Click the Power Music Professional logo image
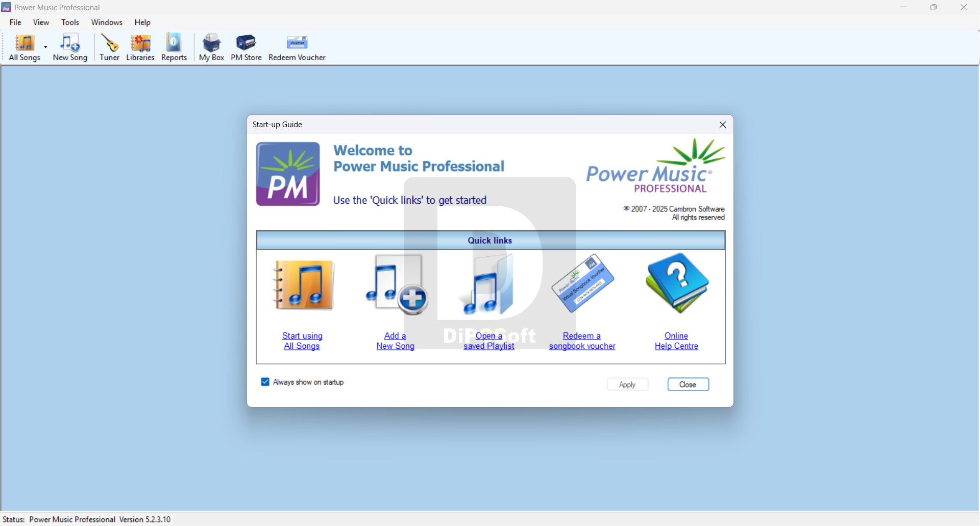Screen dimensions: 980x526 pyautogui.click(x=656, y=166)
